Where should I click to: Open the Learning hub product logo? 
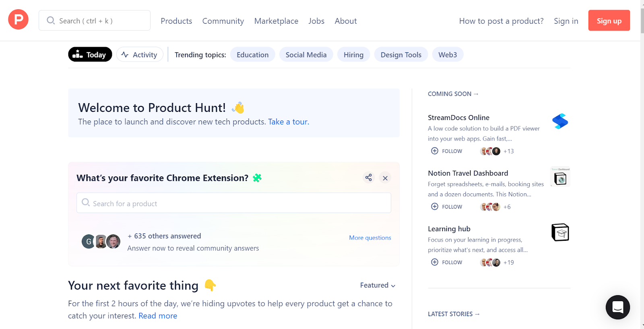[x=560, y=232]
